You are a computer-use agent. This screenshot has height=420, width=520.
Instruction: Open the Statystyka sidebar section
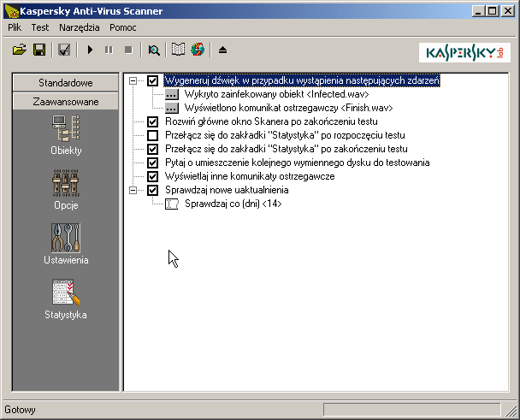(66, 299)
